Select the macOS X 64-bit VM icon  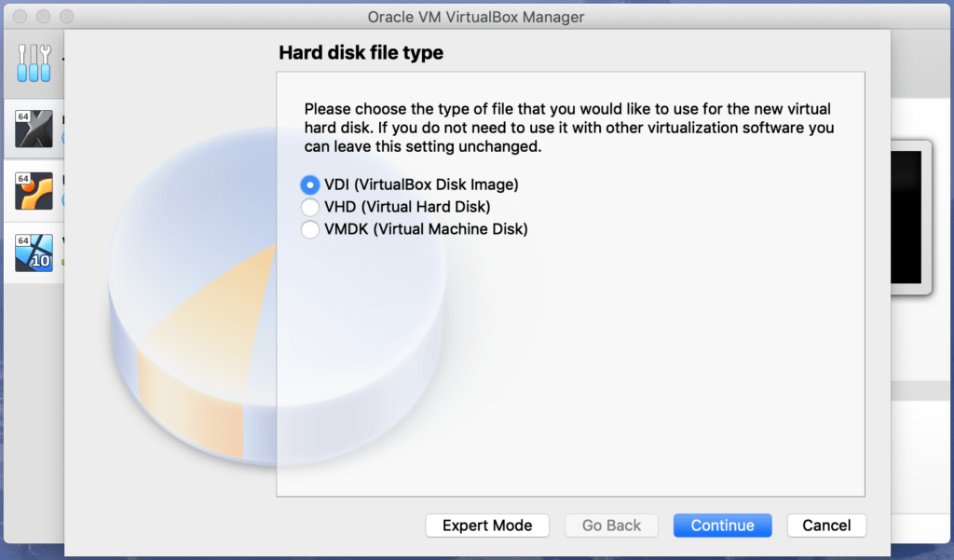(34, 129)
